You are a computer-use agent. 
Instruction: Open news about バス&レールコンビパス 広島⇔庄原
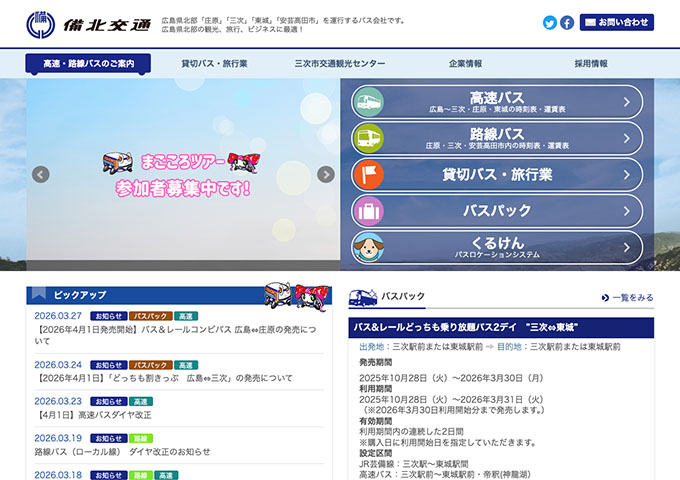point(175,335)
